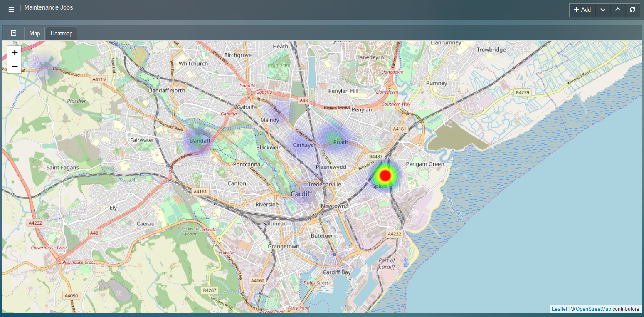
Task: Zoom out of the map
Action: [15, 67]
